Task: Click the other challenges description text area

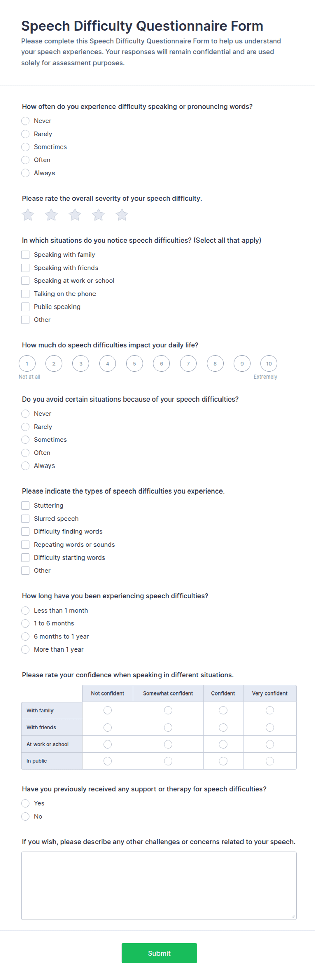Action: tap(159, 886)
